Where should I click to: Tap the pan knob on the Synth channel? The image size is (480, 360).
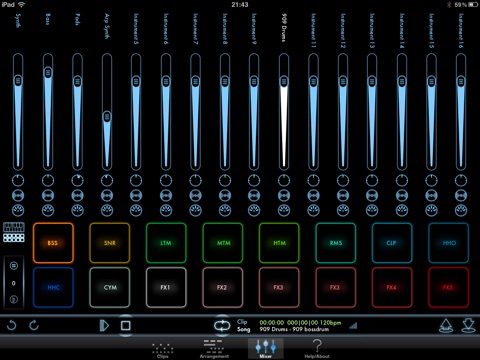click(18, 180)
